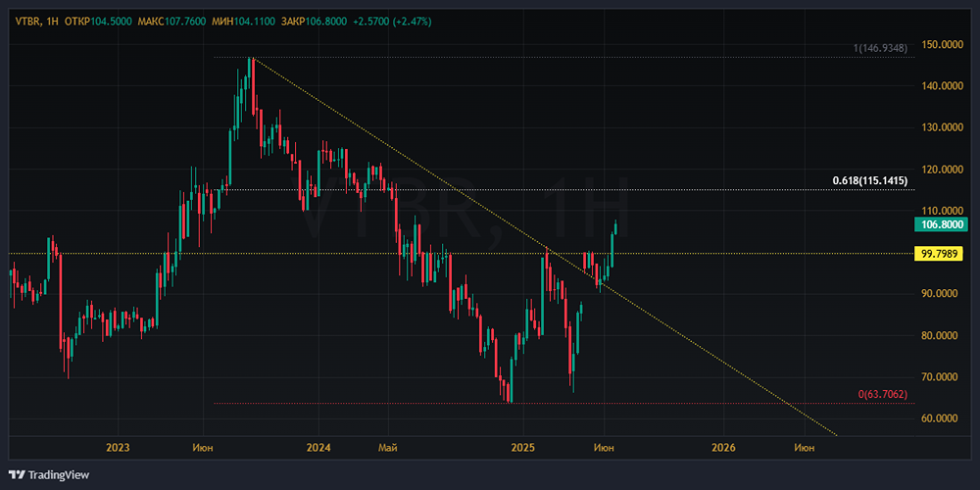Select the 1H timeframe label in header
Screen dimensions: 980x490
click(51, 22)
